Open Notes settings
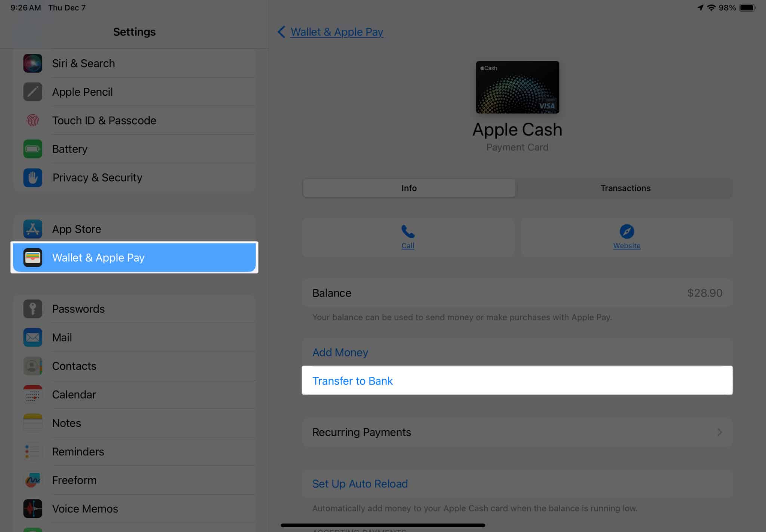This screenshot has width=766, height=532. (x=135, y=423)
